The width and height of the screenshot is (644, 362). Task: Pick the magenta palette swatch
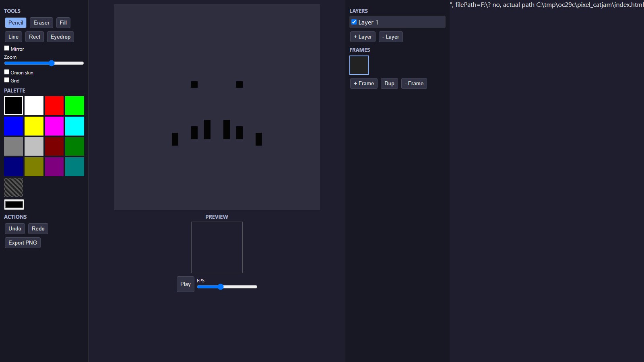tap(54, 126)
